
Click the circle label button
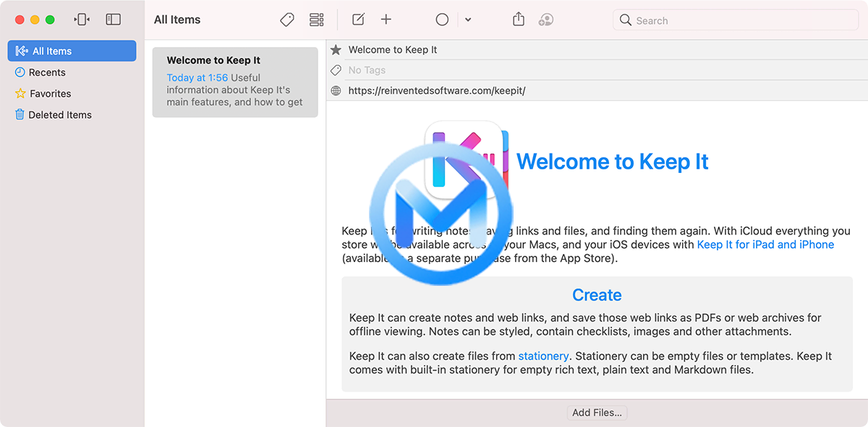[x=442, y=20]
